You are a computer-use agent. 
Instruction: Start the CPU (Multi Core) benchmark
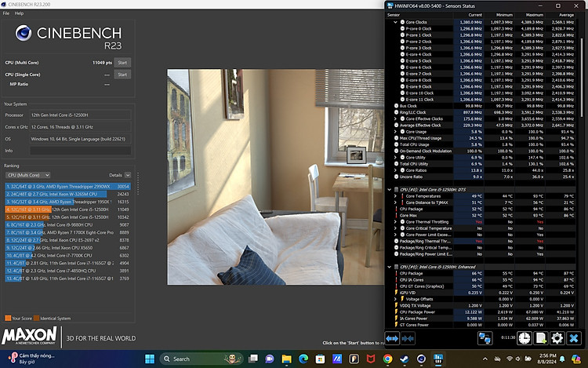122,63
